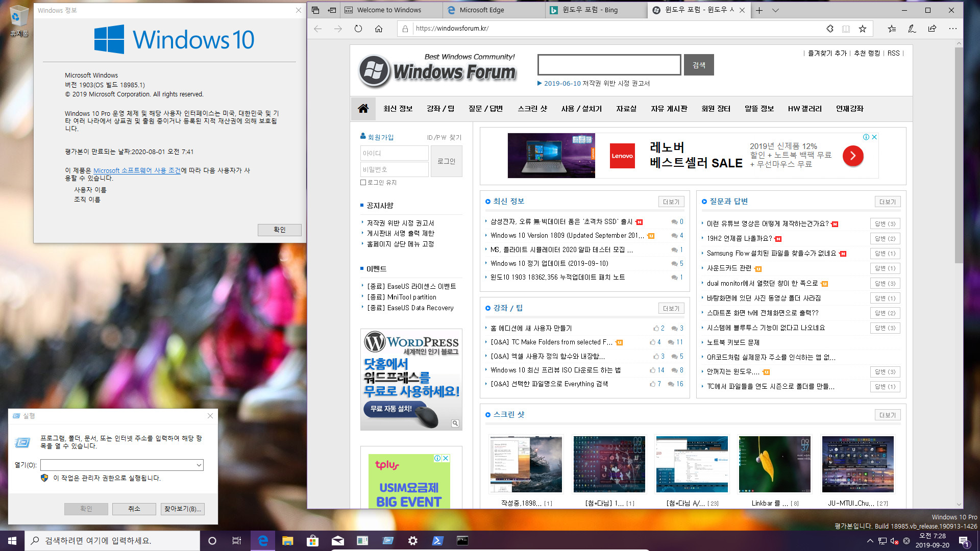
Task: Click taskbar search box
Action: [x=112, y=541]
